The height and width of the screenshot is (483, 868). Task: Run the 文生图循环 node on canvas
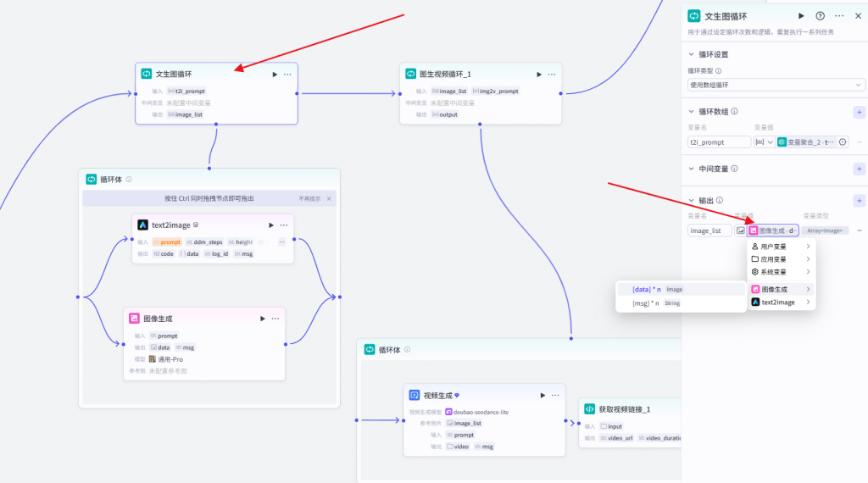[x=275, y=74]
